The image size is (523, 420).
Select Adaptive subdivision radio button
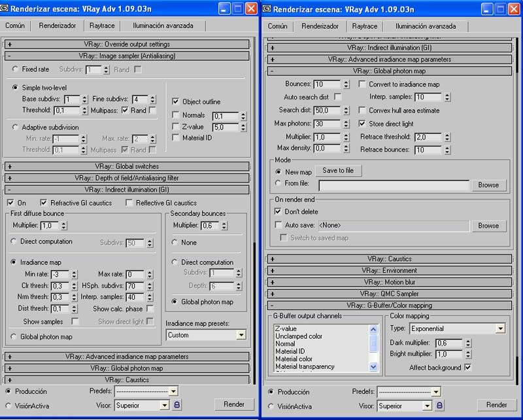(x=14, y=127)
